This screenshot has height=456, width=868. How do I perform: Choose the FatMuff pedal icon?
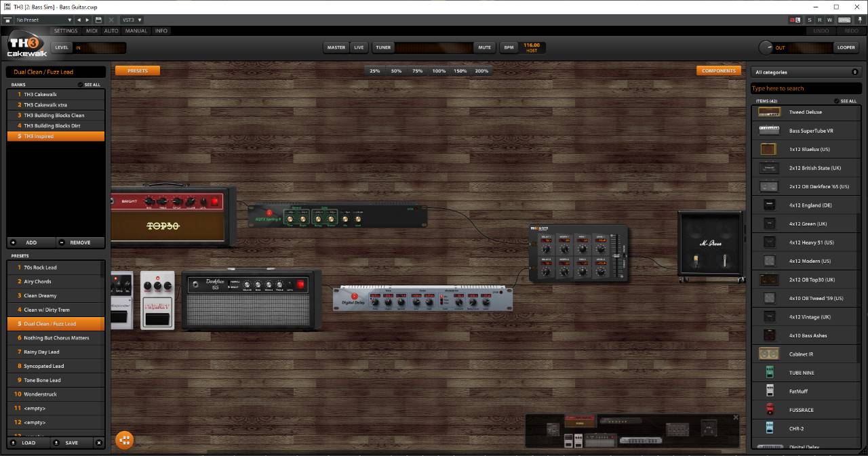point(770,391)
